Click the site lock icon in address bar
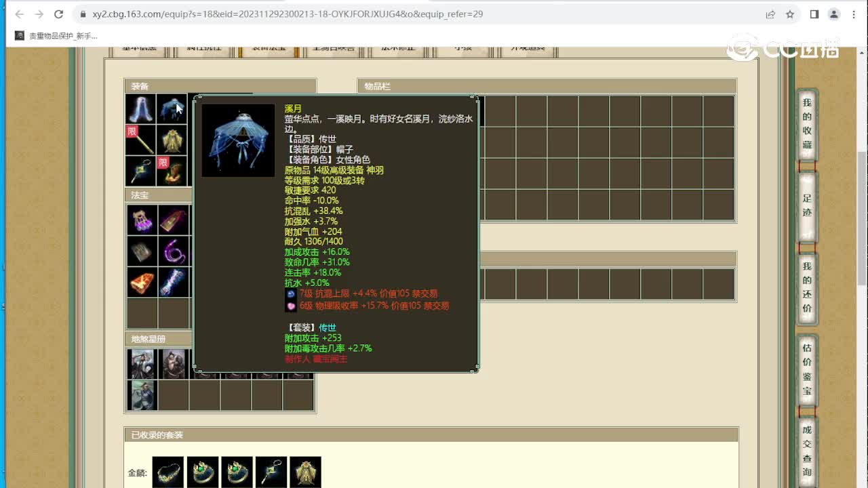868x488 pixels. [x=83, y=14]
